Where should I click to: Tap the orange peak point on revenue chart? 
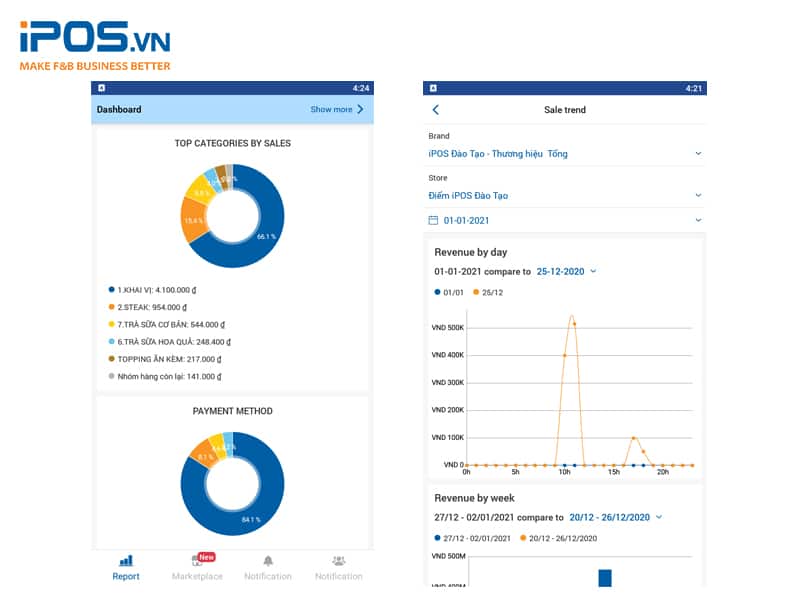pos(572,318)
